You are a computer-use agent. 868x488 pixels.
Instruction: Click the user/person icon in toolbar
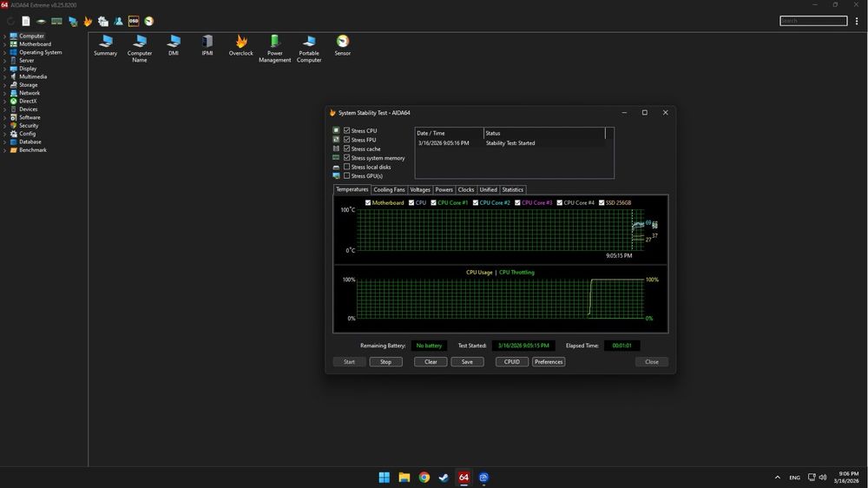118,21
